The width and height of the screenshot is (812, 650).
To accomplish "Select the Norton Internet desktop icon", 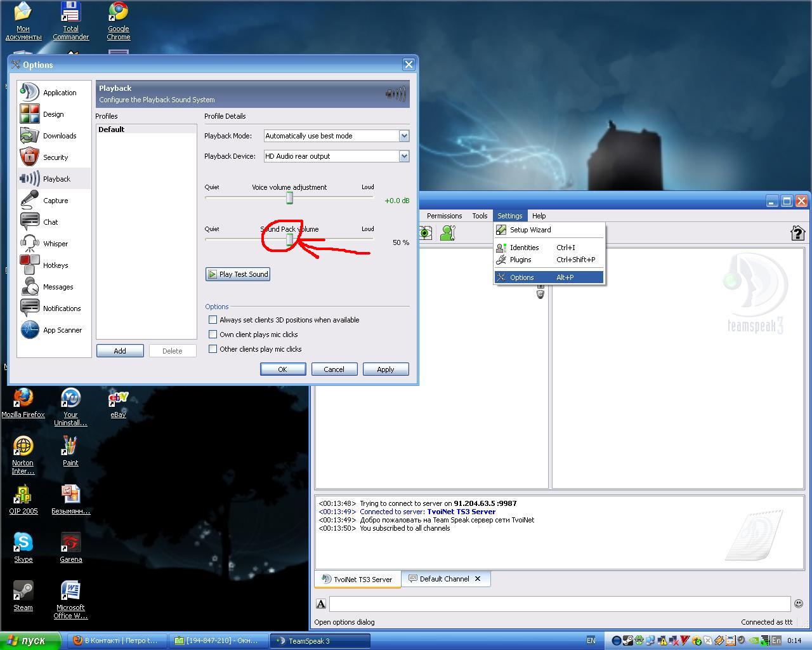I will [x=23, y=455].
